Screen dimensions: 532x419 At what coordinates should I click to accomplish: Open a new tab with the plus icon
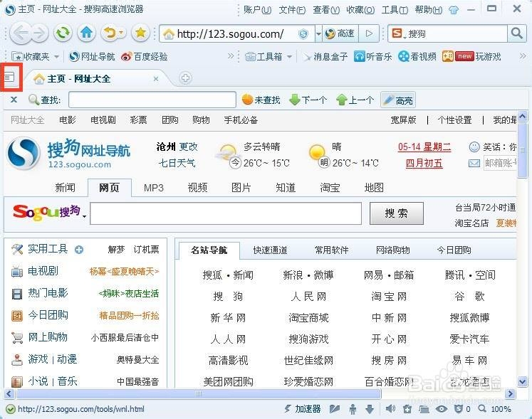[185, 78]
